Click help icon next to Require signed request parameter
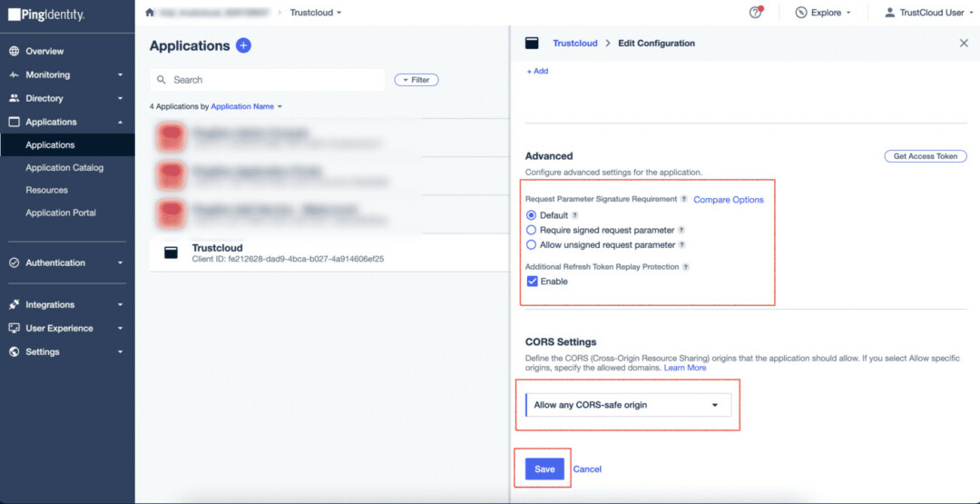Screen dimensions: 980x504 [681, 230]
